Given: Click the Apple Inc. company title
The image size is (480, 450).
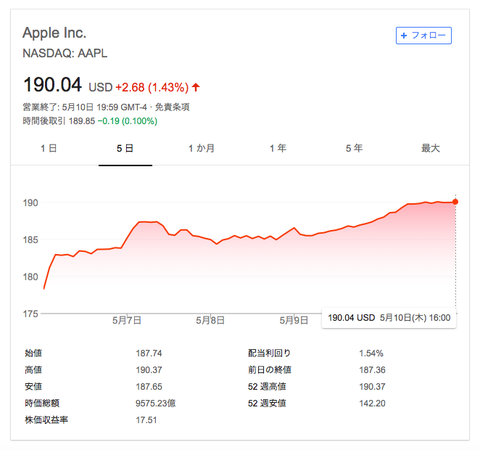Looking at the screenshot, I should [55, 33].
